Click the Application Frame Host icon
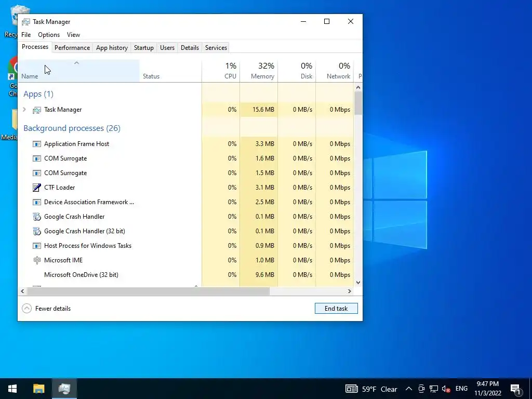 [x=37, y=144]
